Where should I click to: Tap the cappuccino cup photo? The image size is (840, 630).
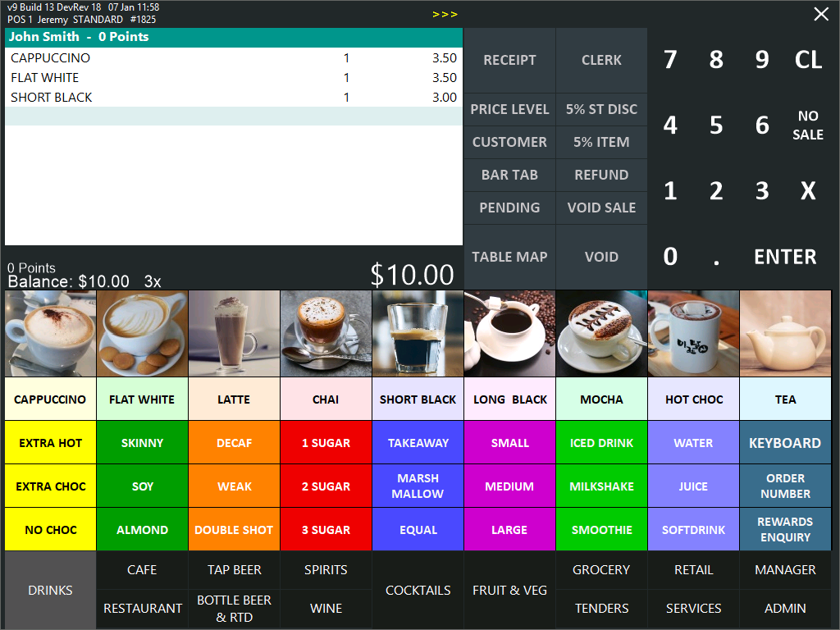point(50,334)
